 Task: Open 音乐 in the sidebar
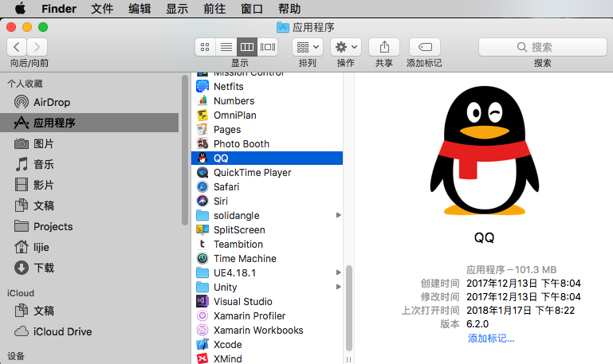[x=89, y=164]
